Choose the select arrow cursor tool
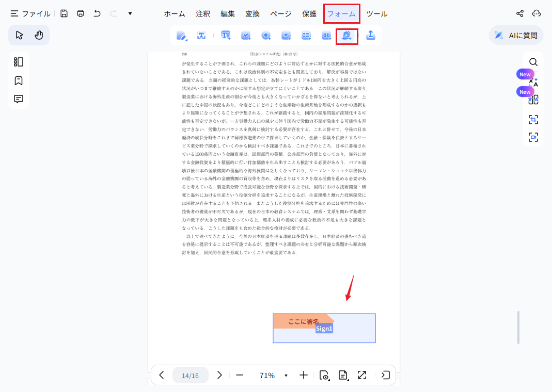Viewport: 552px width, 392px height. click(19, 35)
